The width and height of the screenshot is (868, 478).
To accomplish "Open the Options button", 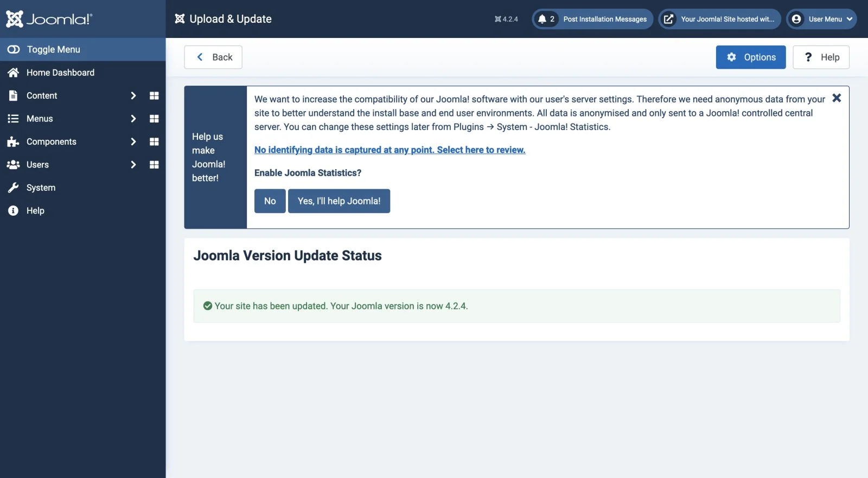I will (751, 57).
